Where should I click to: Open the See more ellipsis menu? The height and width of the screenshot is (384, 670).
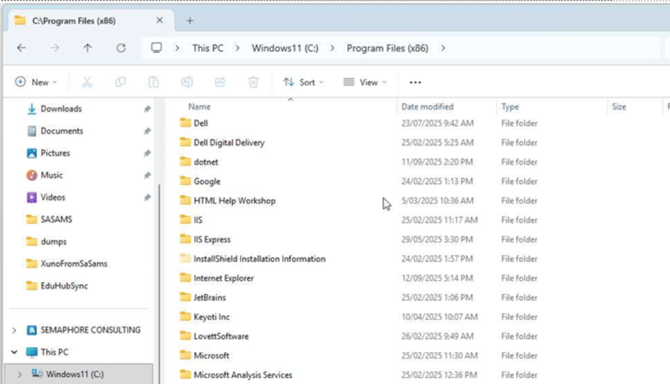coord(415,82)
